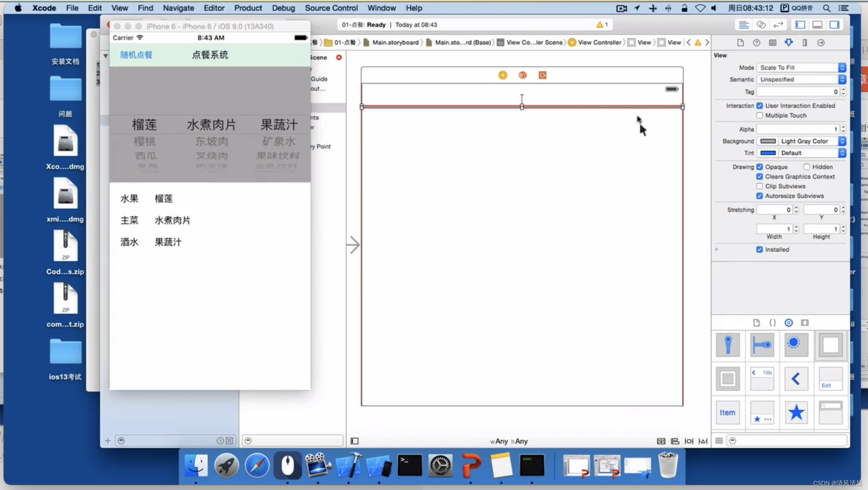Click the red error indicator beside Scene
The width and height of the screenshot is (868, 490).
[x=339, y=57]
